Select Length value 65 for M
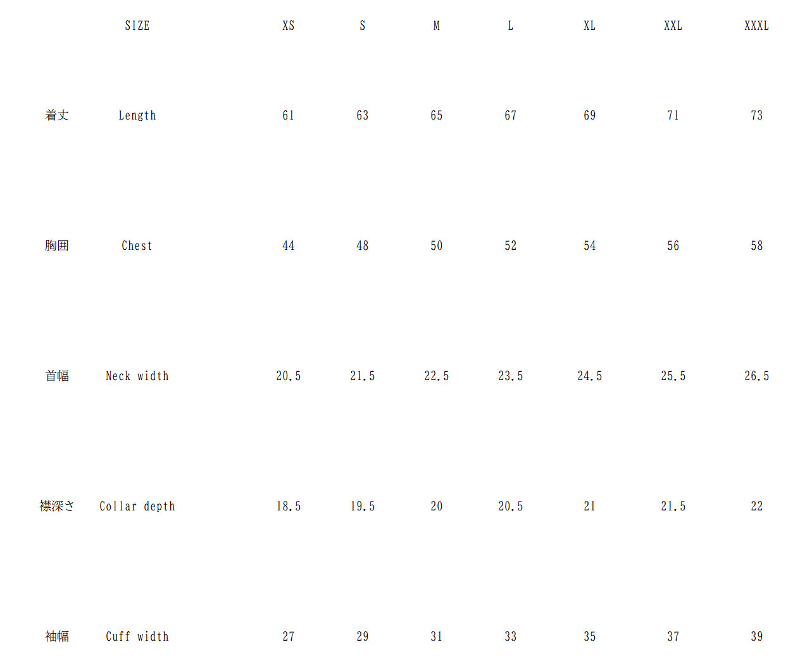Image resolution: width=812 pixels, height=666 pixels. 437,115
